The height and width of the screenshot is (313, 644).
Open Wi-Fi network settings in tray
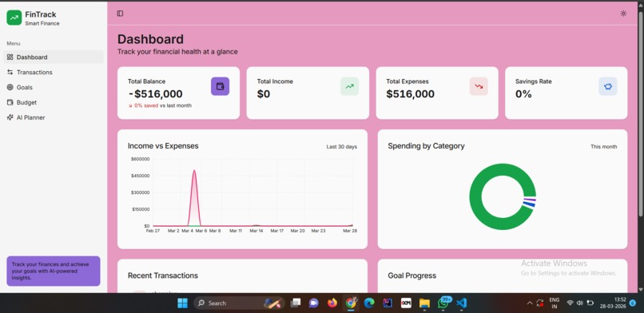570,303
